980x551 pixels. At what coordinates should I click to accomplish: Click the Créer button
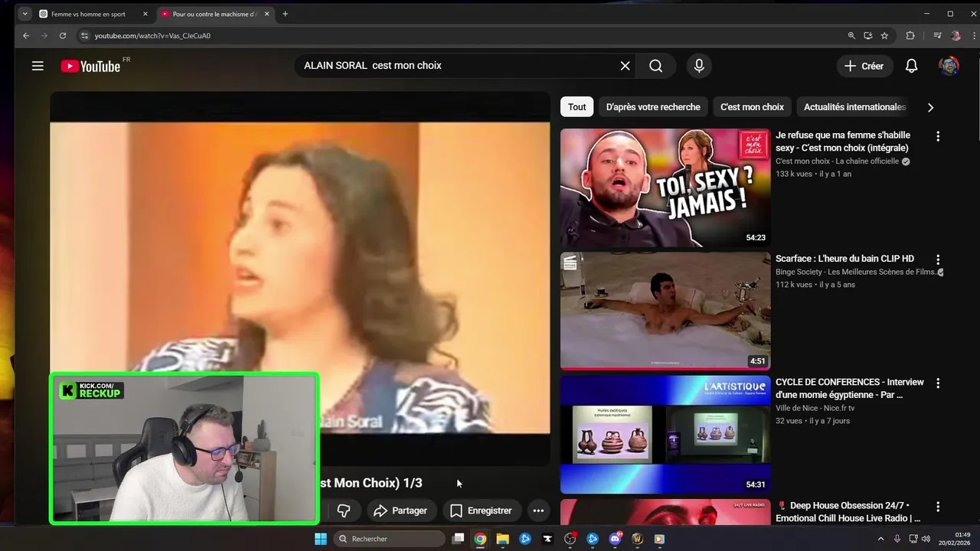(864, 66)
